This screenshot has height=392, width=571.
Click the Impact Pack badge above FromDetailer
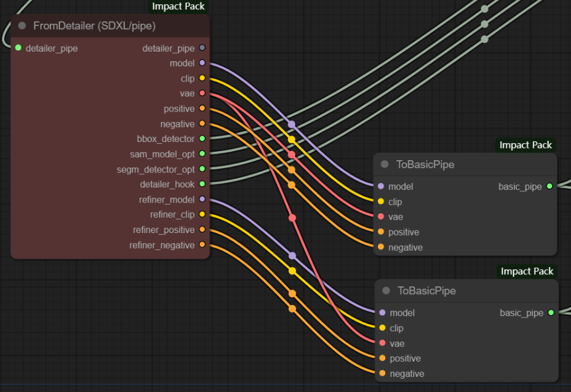[178, 7]
